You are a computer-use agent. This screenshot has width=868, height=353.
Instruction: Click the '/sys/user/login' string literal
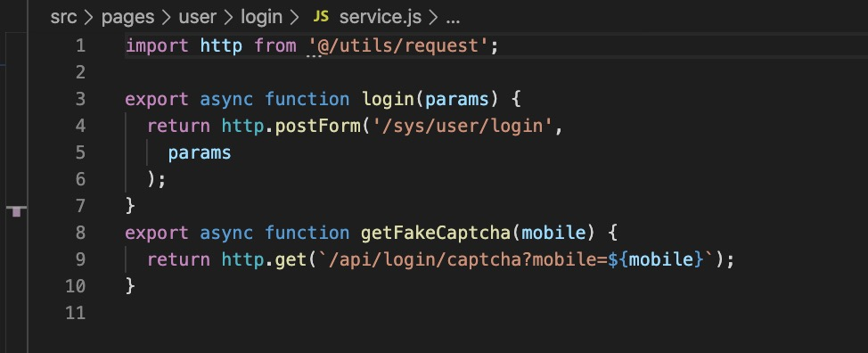pyautogui.click(x=463, y=126)
